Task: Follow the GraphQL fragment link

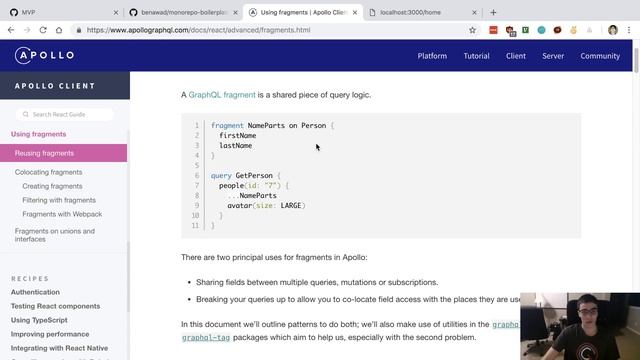Action: (222, 95)
